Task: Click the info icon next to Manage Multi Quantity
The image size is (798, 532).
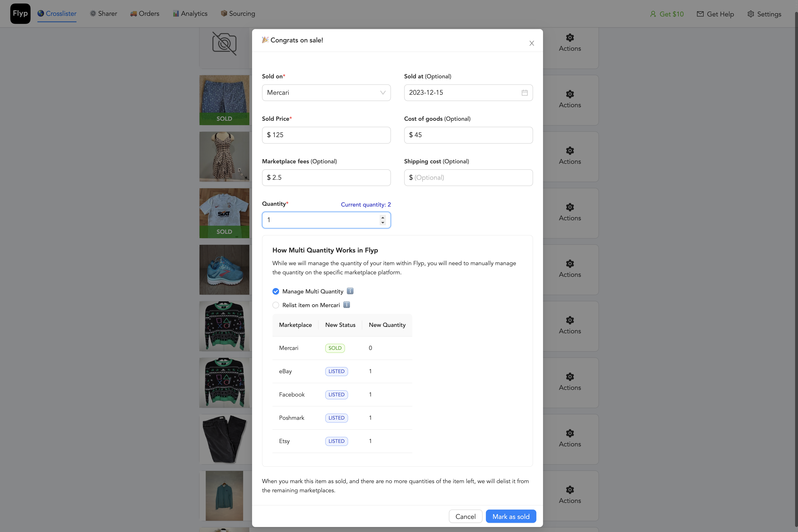Action: point(350,291)
